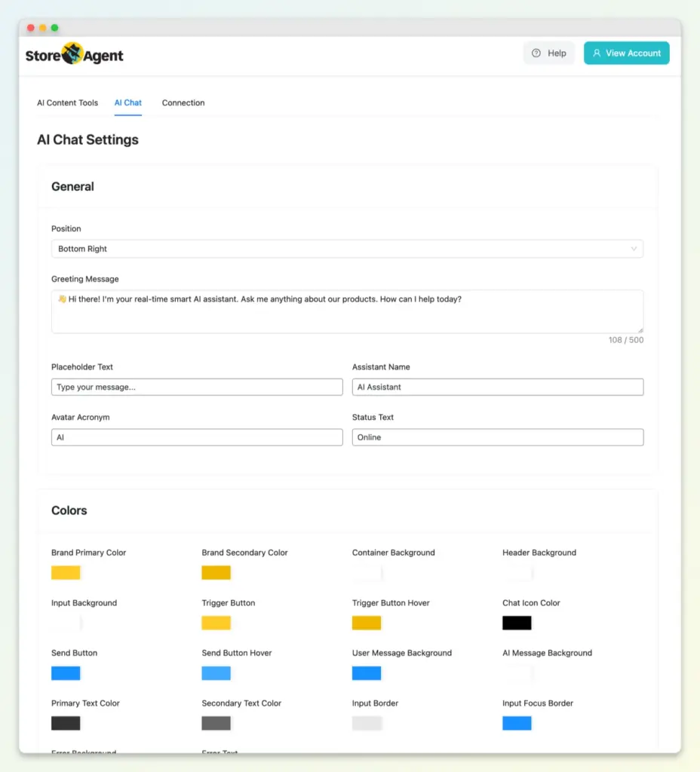The image size is (700, 772).
Task: Select the AI Chat tab
Action: coord(128,103)
